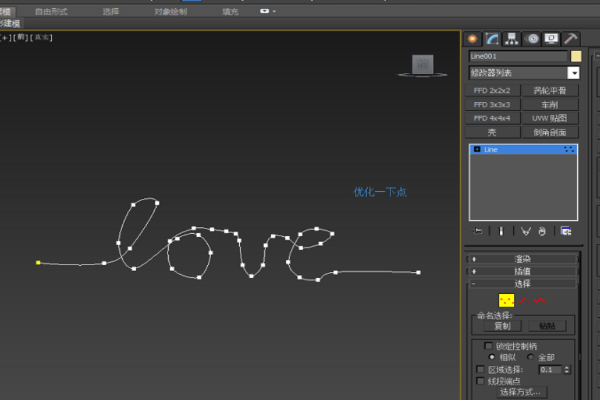Select the 相似 radio button

(492, 357)
